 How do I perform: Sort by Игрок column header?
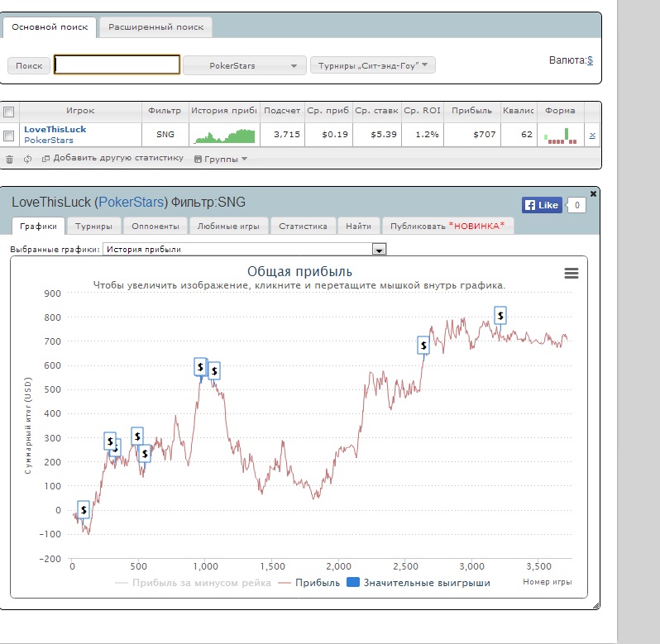(80, 111)
